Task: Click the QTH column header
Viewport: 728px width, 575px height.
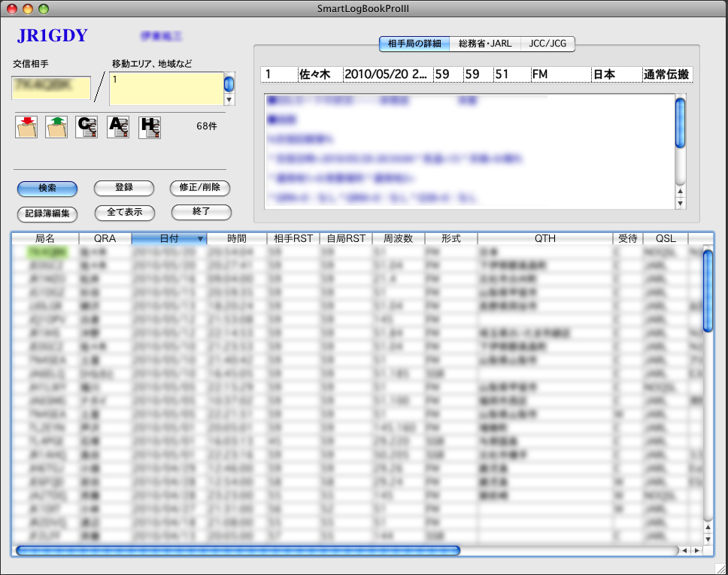Action: [544, 238]
